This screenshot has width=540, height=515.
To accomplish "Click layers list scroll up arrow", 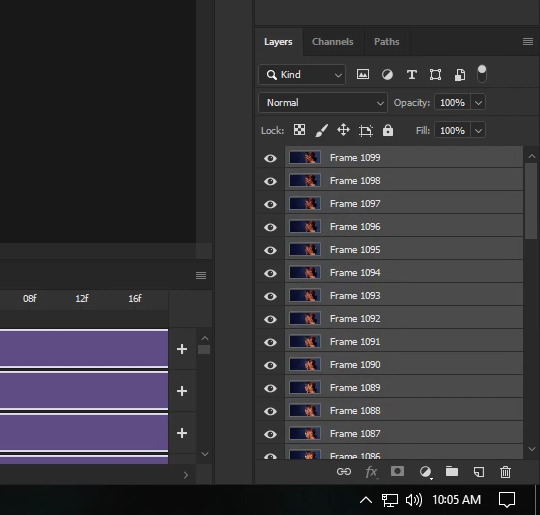I will 531,156.
